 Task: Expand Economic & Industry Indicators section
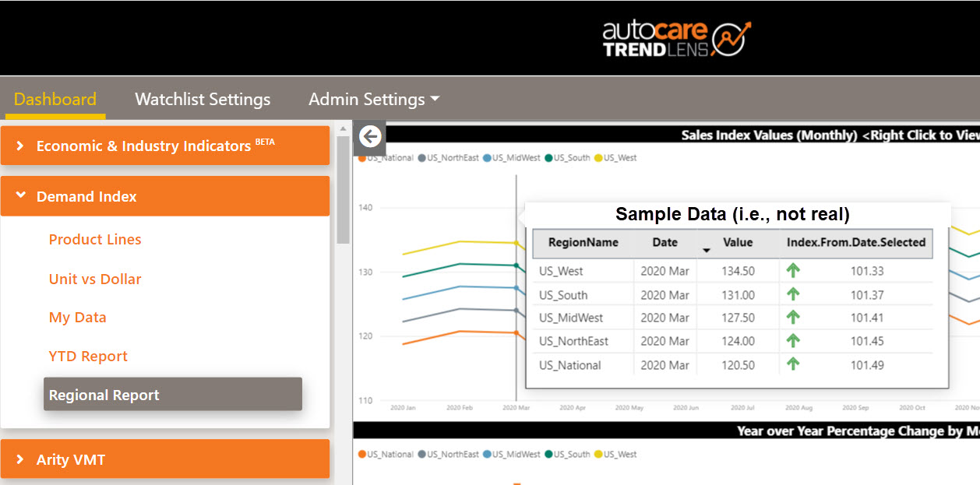click(x=164, y=146)
